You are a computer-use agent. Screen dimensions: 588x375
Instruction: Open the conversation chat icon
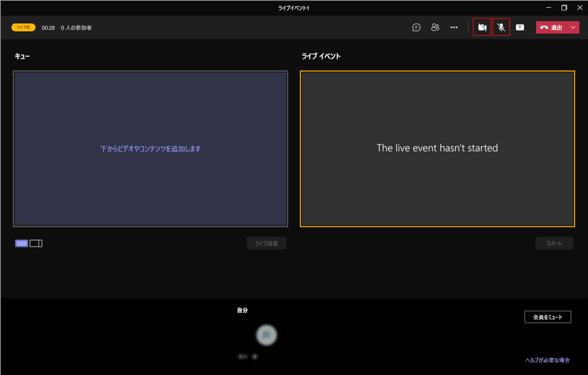tap(416, 27)
